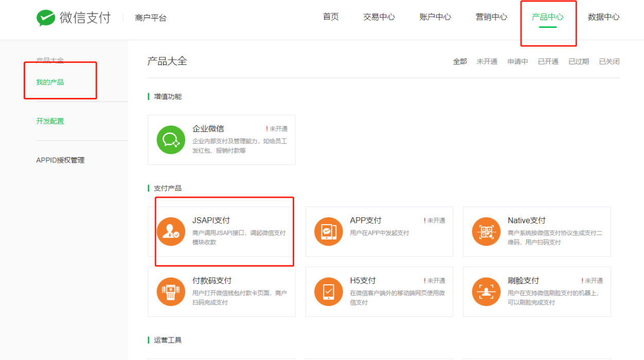
Task: Open 数据中心 navigation item
Action: tap(603, 17)
